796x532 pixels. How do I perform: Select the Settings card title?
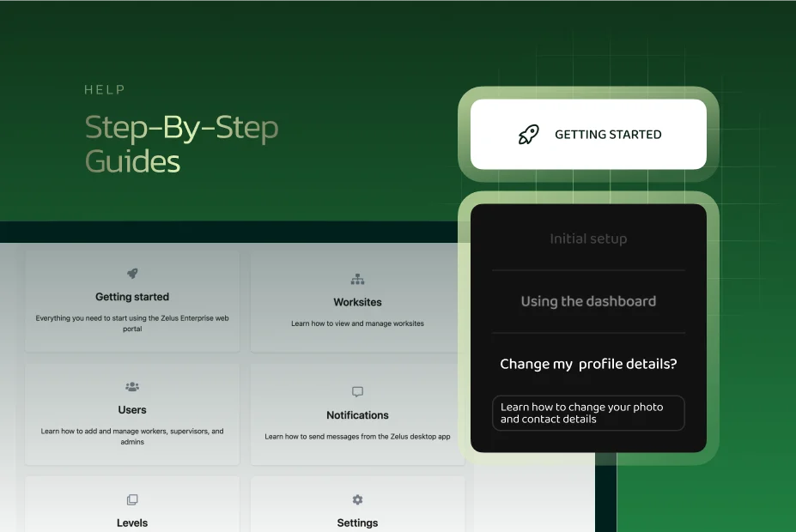coord(357,523)
